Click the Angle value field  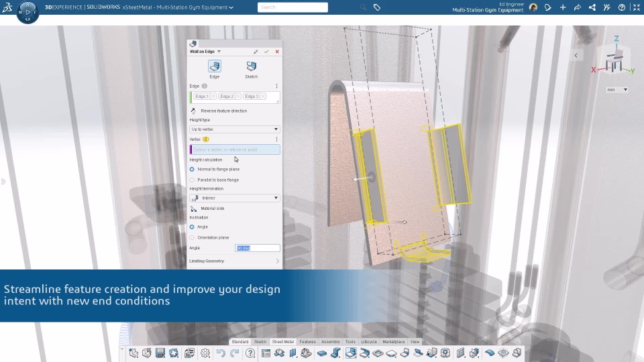[258, 248]
